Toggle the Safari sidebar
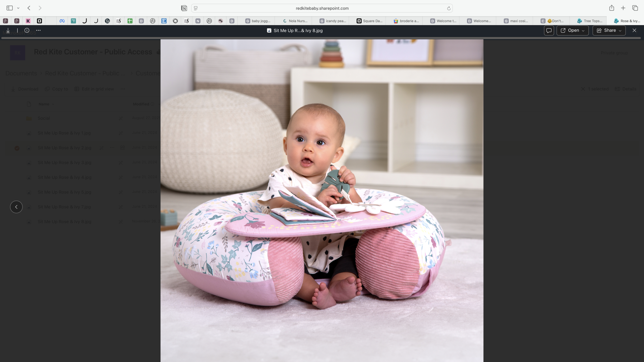Screen dimensions: 644x362 [x=10, y=8]
